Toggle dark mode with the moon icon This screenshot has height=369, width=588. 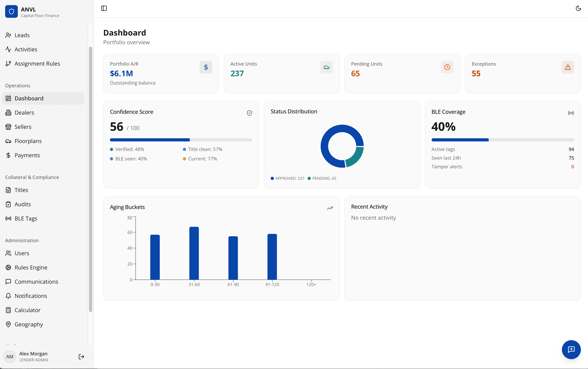click(578, 8)
